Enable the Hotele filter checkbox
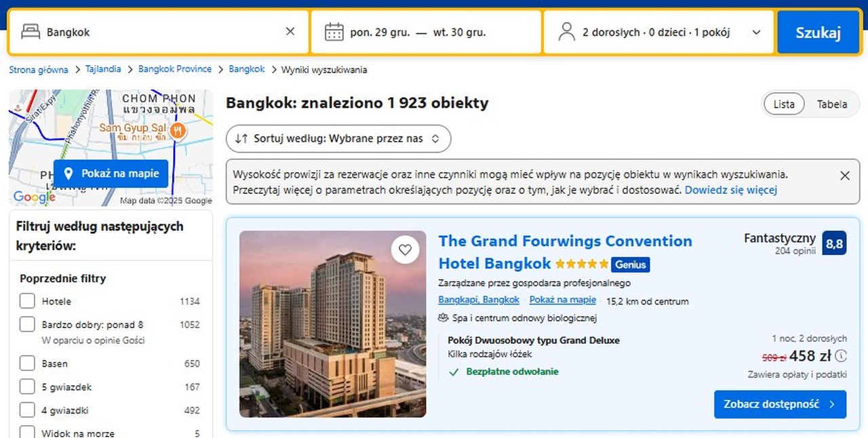 pyautogui.click(x=27, y=300)
